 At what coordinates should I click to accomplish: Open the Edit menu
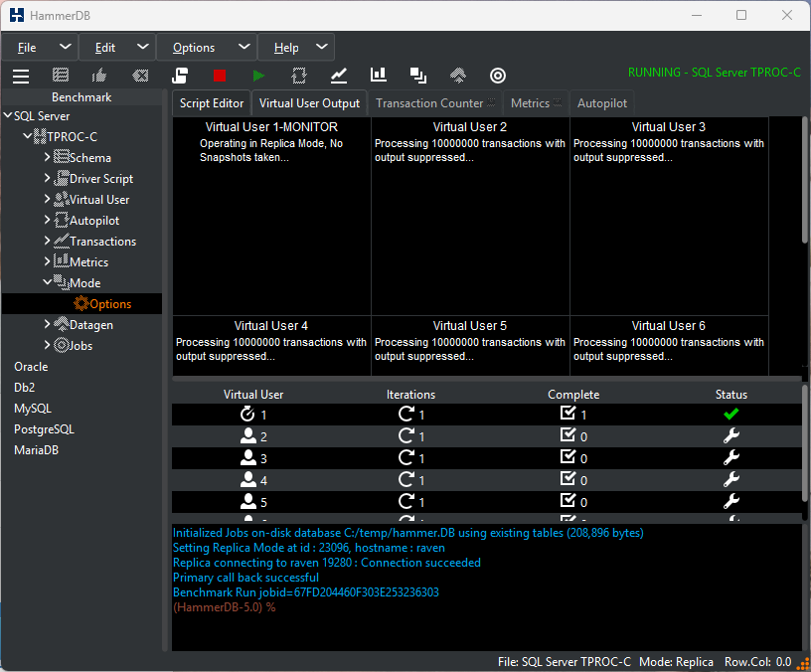[x=117, y=48]
